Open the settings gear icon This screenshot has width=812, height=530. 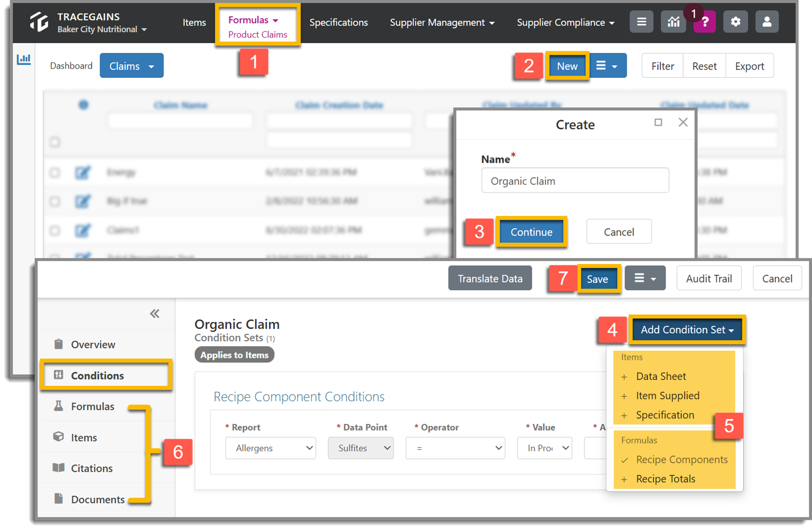pyautogui.click(x=735, y=22)
